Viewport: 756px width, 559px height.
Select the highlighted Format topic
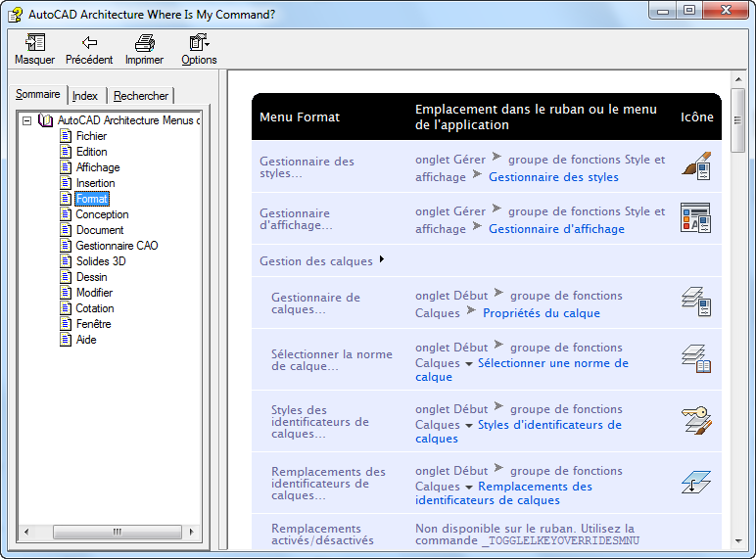92,199
